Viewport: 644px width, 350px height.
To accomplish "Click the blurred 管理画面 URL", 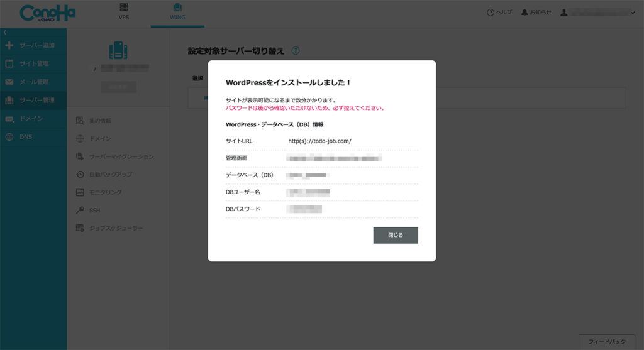I will pos(335,158).
